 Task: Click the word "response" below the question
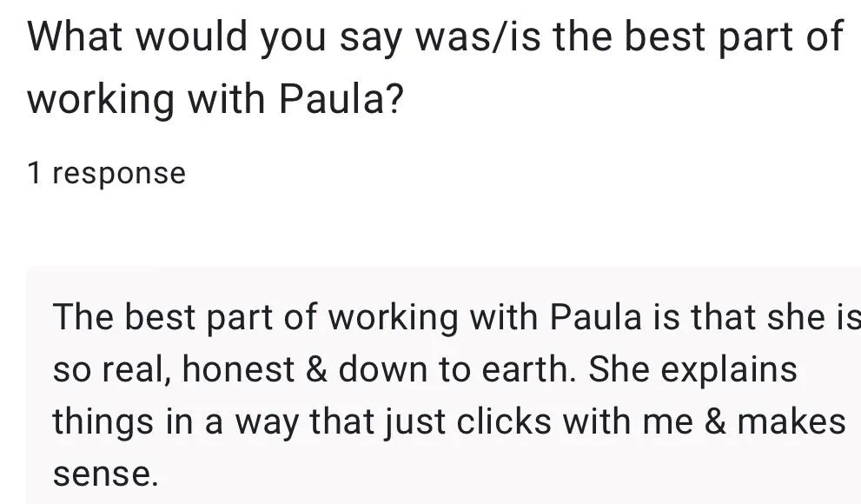[119, 175]
